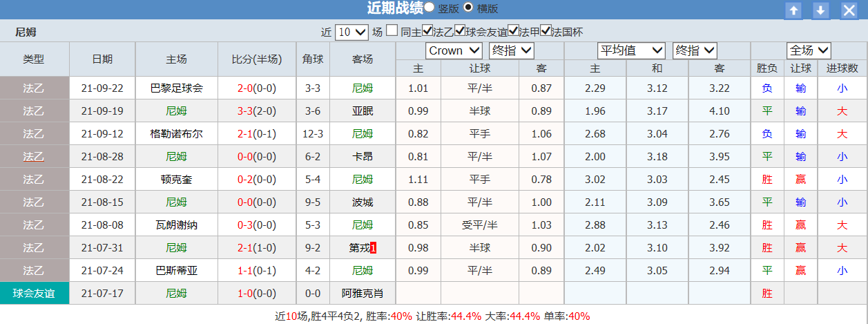Viewport: 868px width, 324px height.
Task: Click the 角球 column header
Action: pos(313,59)
